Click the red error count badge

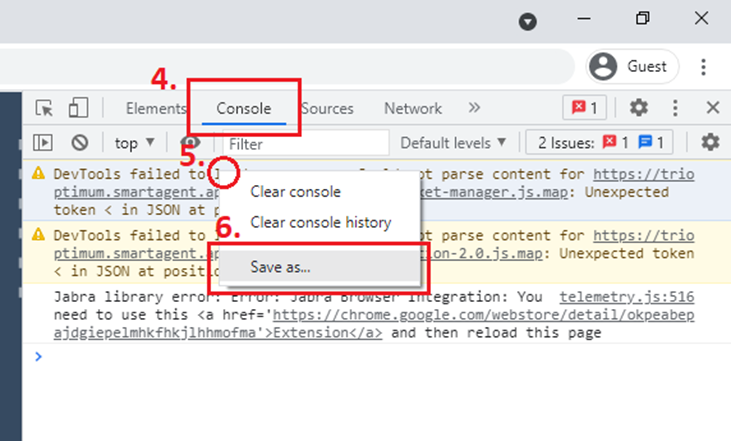584,108
